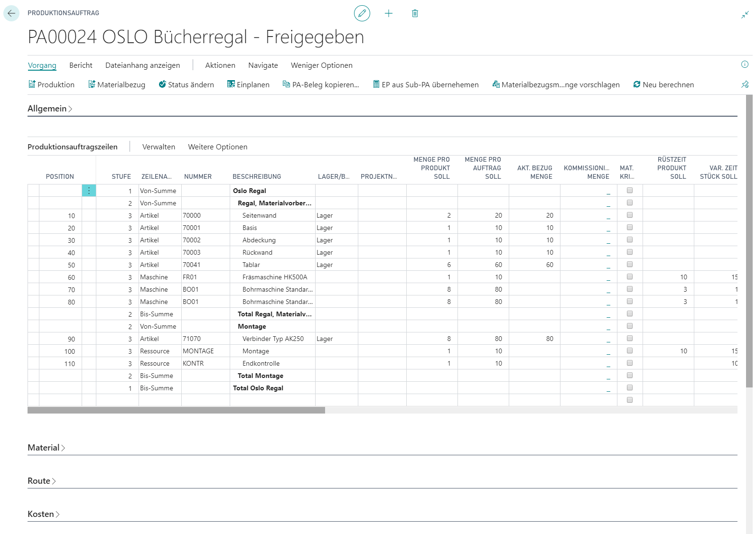This screenshot has height=534, width=756.
Task: Tick Mat. Kri. checkbox for Seitenwand row
Action: coord(630,215)
